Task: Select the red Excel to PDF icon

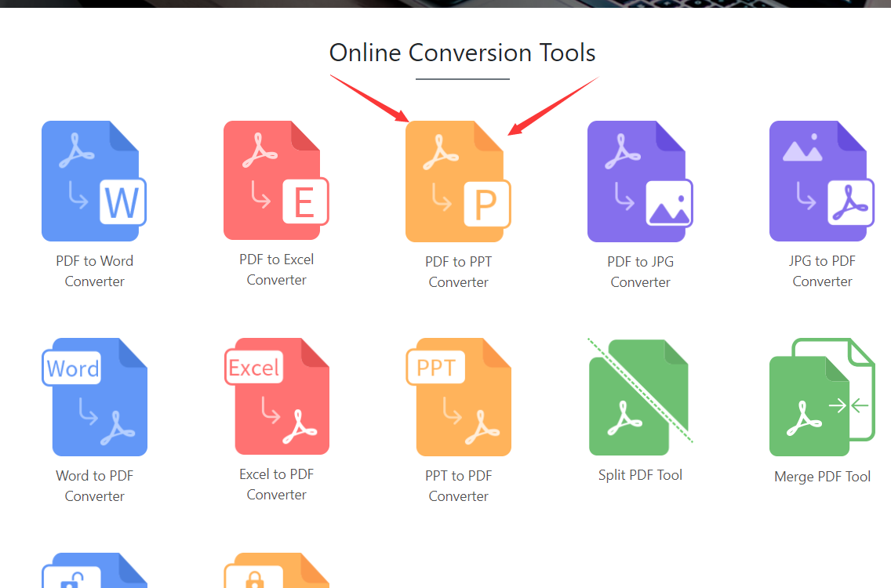Action: [x=276, y=396]
